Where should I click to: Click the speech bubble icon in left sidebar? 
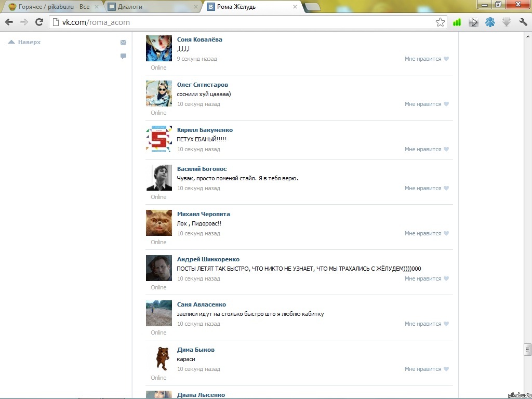[x=123, y=56]
